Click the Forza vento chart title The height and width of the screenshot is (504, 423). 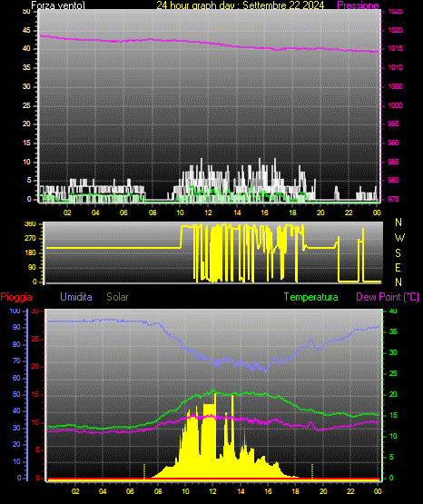58,5
